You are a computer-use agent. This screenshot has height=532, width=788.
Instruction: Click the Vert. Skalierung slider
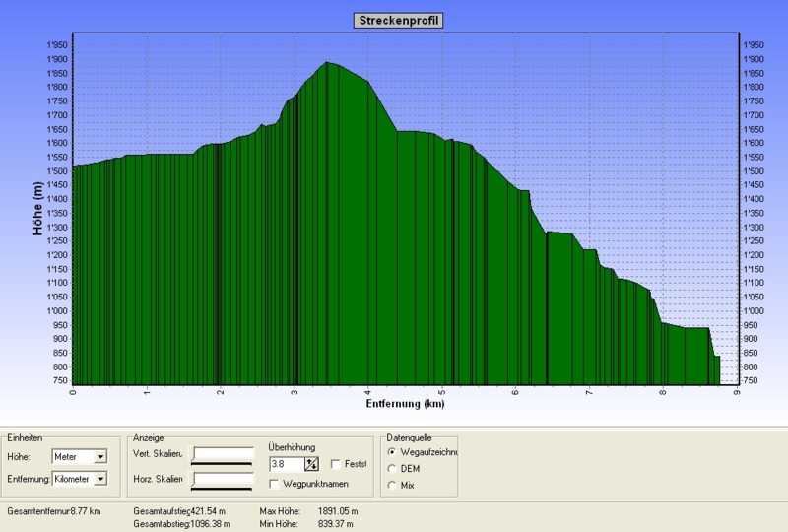point(222,454)
